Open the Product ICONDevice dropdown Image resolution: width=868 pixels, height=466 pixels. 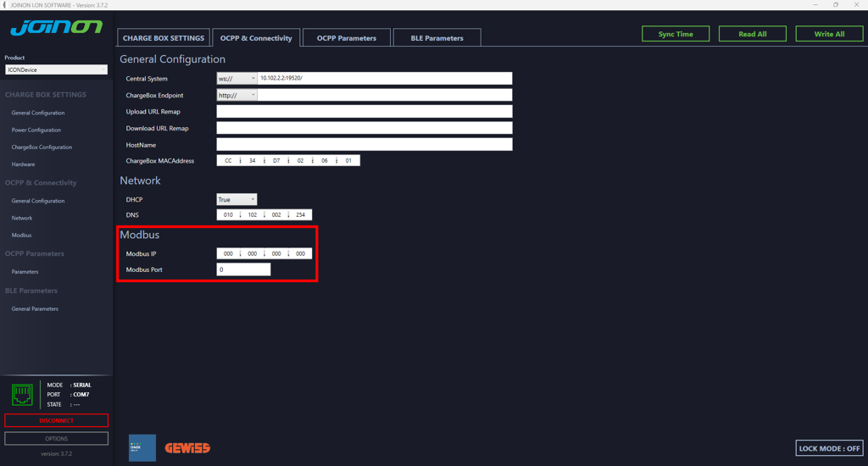click(56, 69)
